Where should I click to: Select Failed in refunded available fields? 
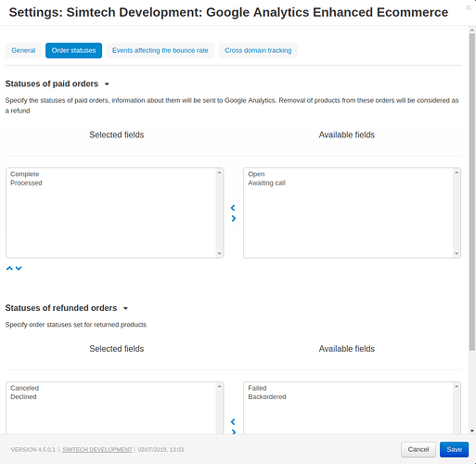point(257,388)
